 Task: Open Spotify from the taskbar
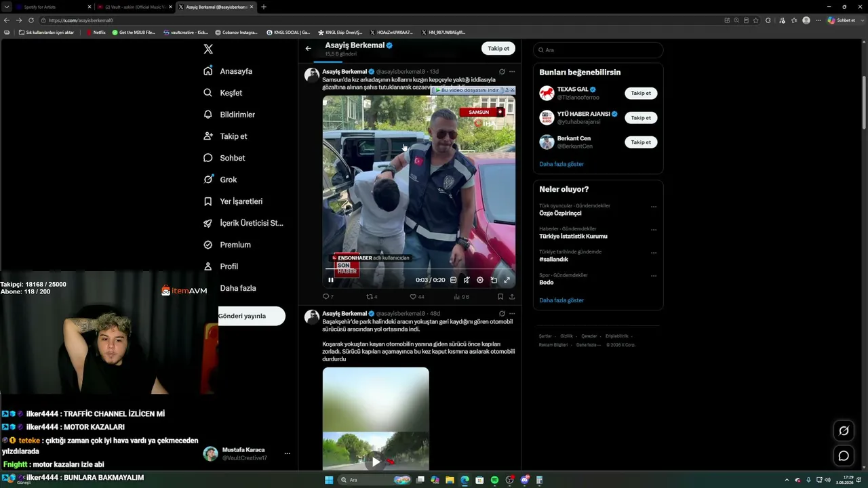pos(494,480)
